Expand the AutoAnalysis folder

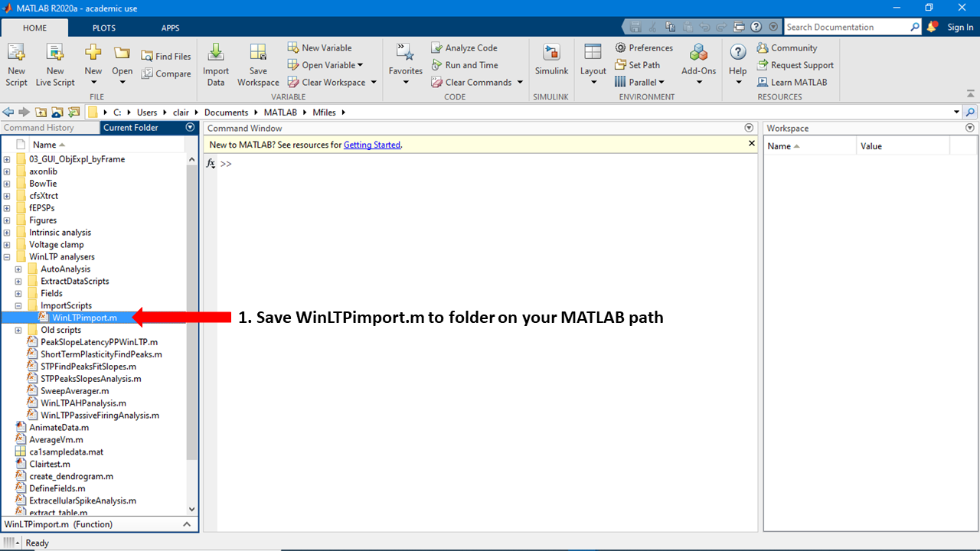pyautogui.click(x=18, y=269)
